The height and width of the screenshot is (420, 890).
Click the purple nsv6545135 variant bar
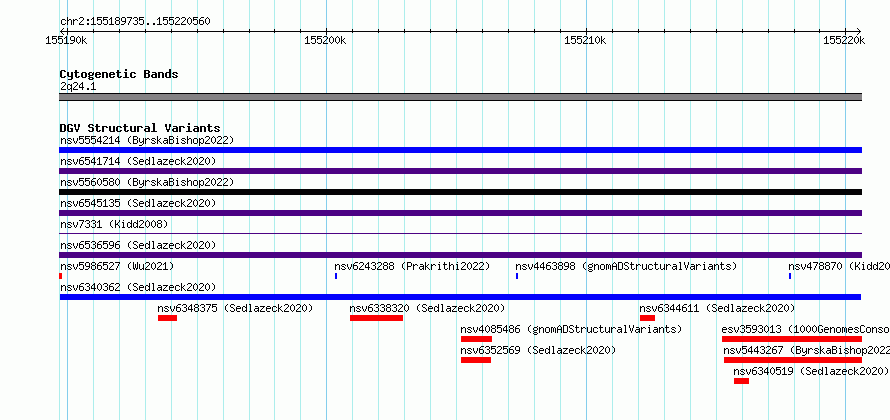pos(460,213)
